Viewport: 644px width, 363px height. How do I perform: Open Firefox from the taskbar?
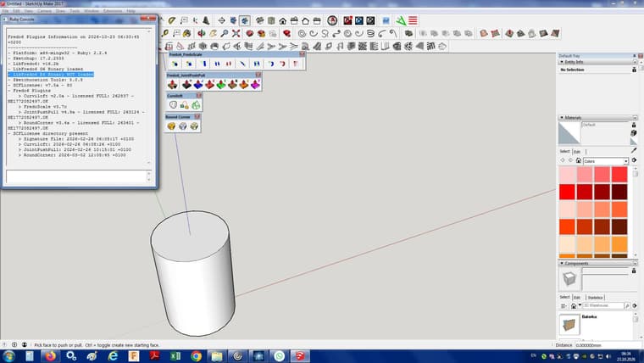(51, 356)
